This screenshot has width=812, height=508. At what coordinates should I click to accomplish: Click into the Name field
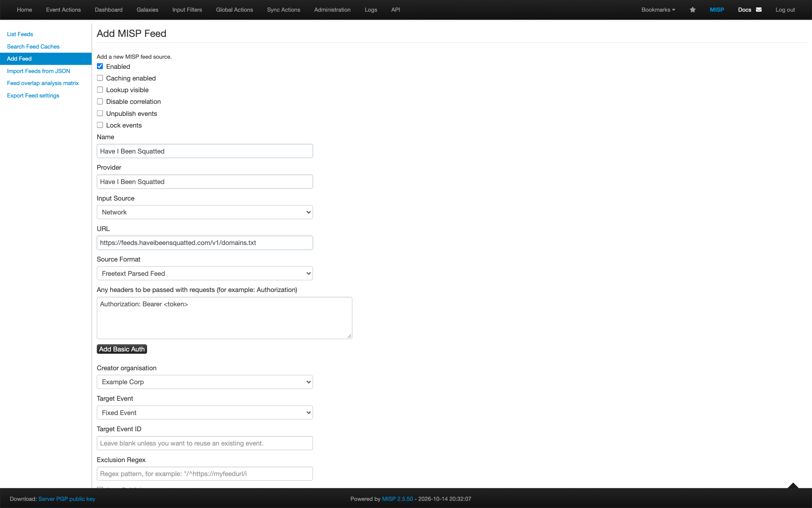point(205,151)
